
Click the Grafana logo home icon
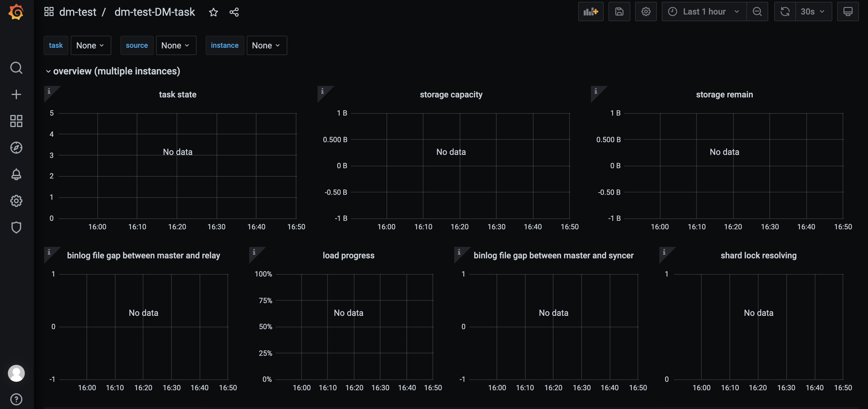[16, 12]
